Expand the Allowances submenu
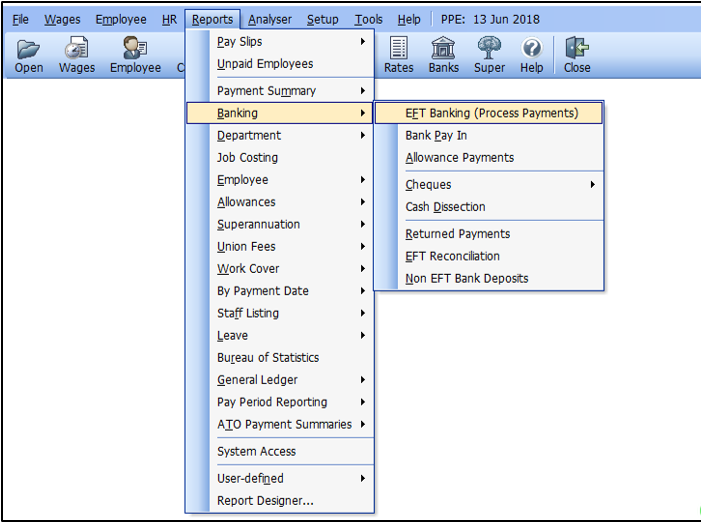This screenshot has height=524, width=701. click(x=280, y=202)
